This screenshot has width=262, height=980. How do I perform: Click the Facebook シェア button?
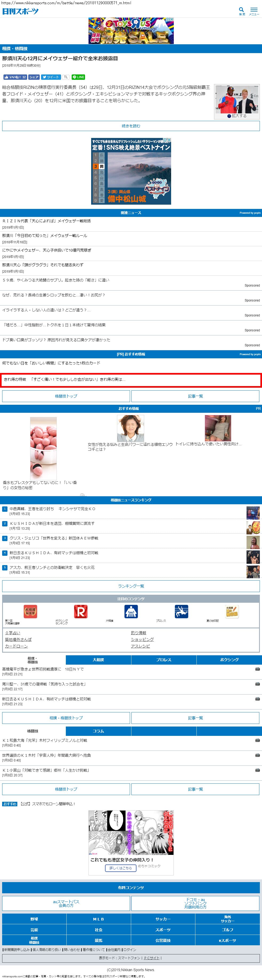[34, 77]
